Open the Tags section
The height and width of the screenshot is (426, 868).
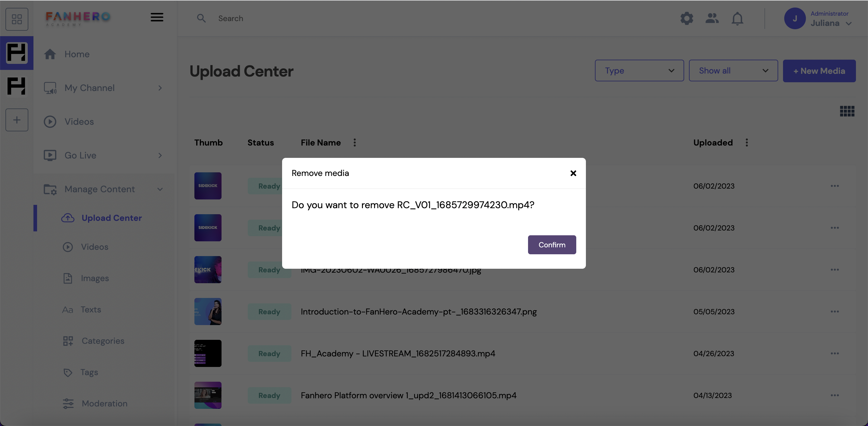(x=89, y=372)
